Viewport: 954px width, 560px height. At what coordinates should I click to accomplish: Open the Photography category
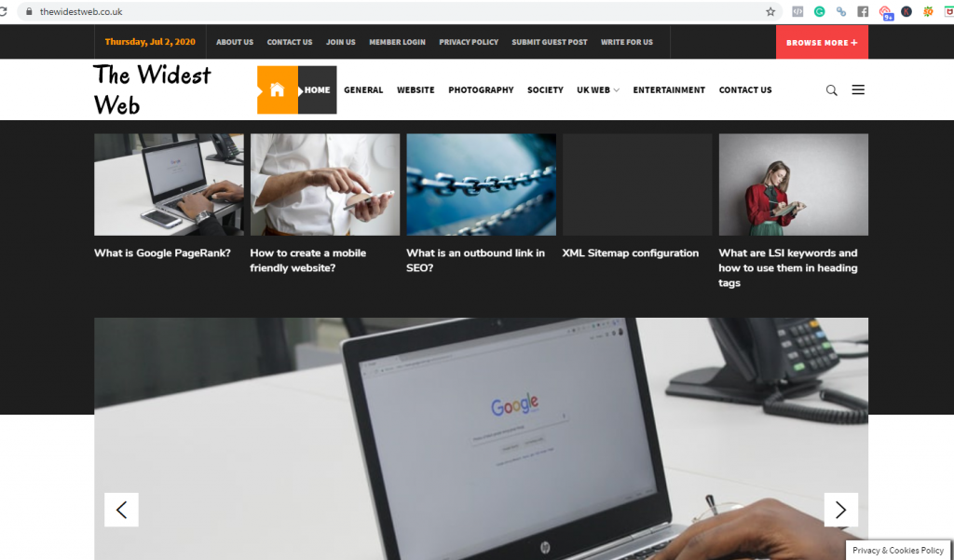point(481,90)
